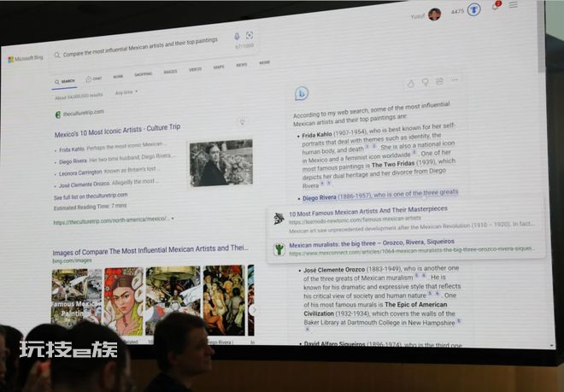This screenshot has height=392, width=564.
Task: Click scroll-down arrow at bottom right
Action: click(x=551, y=345)
